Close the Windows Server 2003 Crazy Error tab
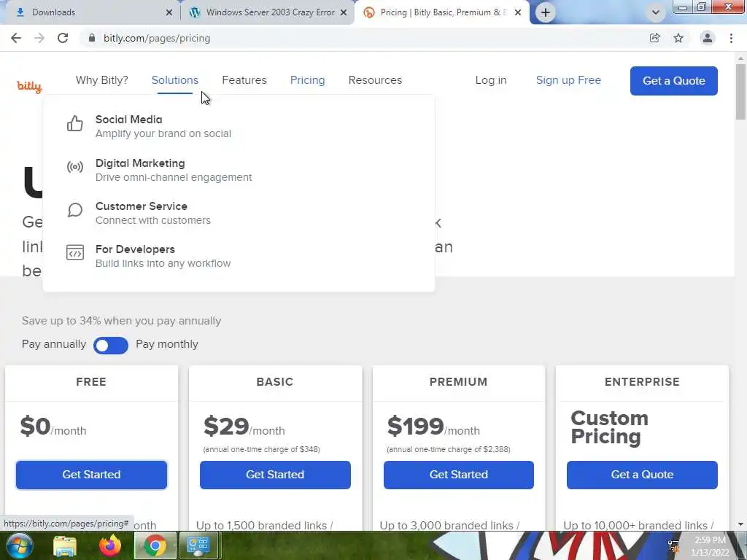The image size is (747, 560). [x=344, y=12]
